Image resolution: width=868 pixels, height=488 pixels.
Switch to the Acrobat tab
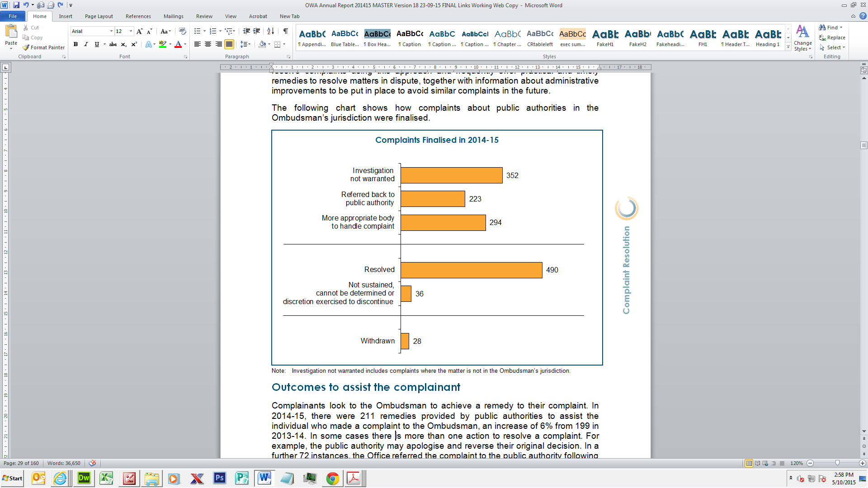coord(258,16)
